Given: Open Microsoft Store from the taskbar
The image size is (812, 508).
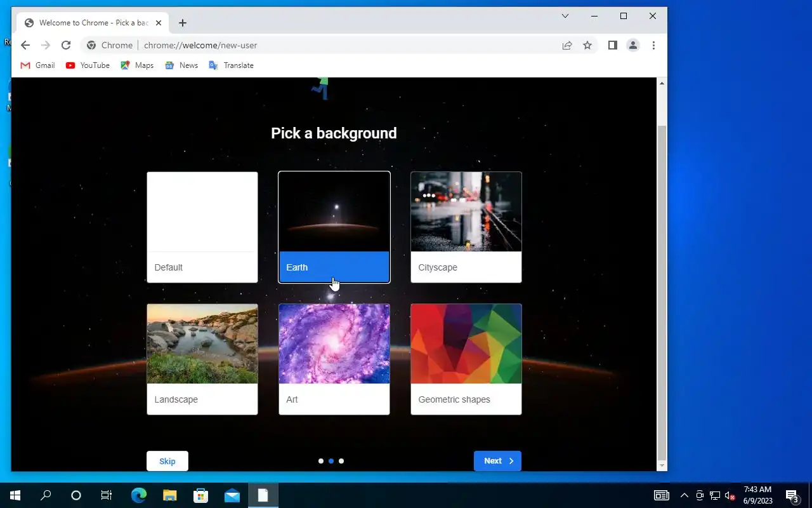Looking at the screenshot, I should pyautogui.click(x=200, y=495).
